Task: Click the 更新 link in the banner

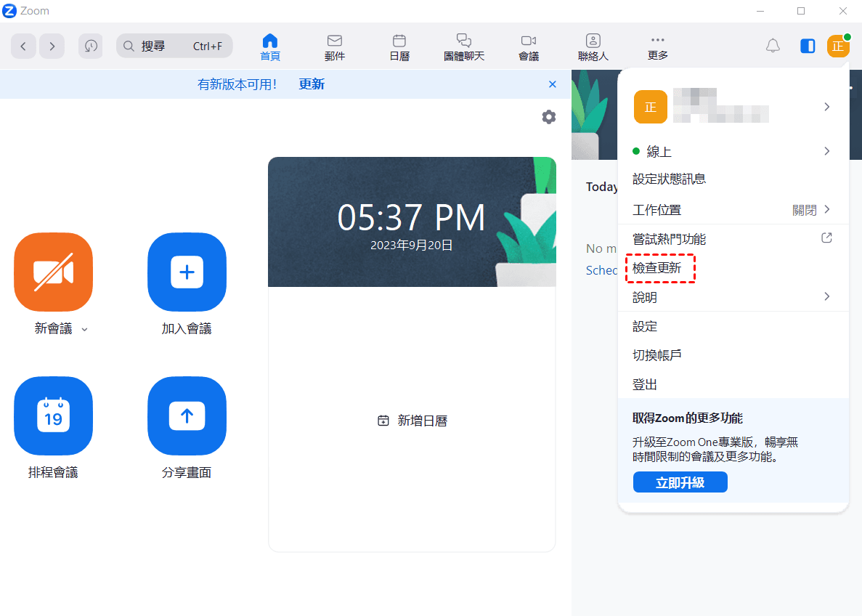Action: (x=312, y=84)
